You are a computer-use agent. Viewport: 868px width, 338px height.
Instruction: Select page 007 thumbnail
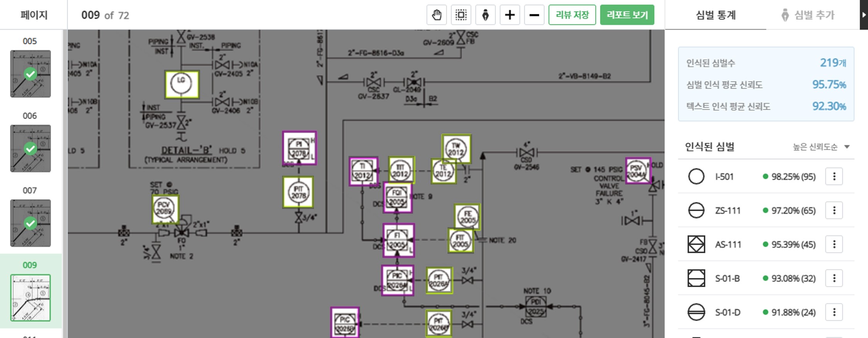[30, 223]
